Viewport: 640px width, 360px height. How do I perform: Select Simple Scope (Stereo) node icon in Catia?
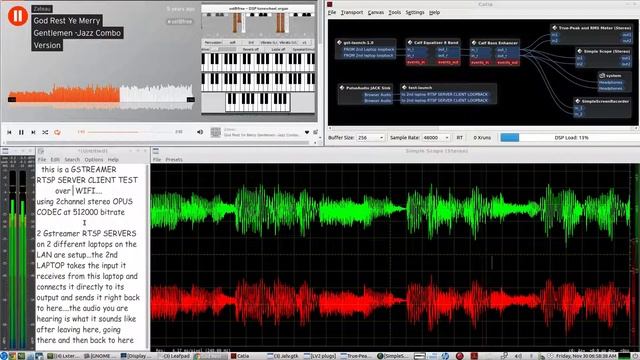coord(580,51)
